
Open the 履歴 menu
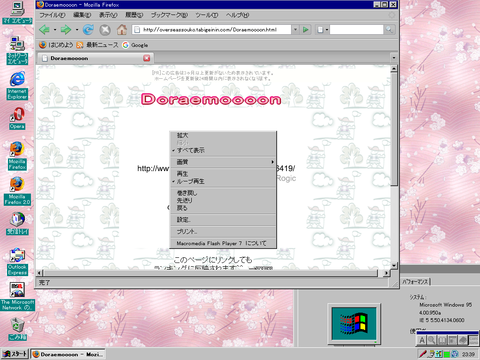[134, 15]
